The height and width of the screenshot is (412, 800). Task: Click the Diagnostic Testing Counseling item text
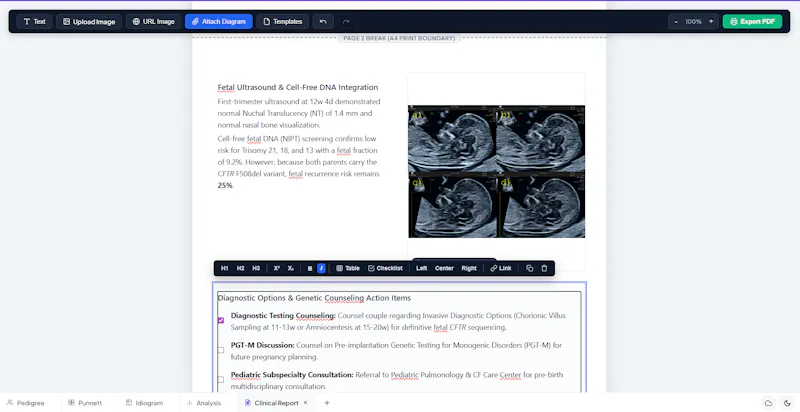[x=398, y=321]
